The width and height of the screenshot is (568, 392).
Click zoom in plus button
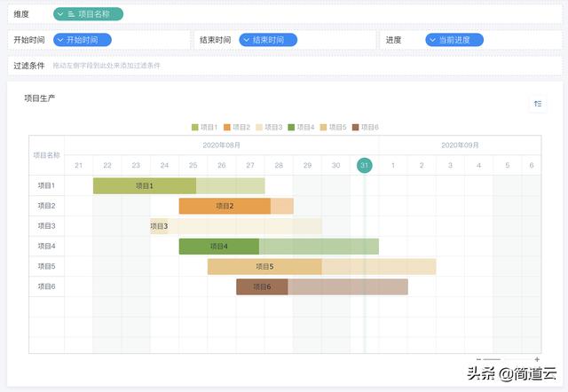(x=537, y=359)
